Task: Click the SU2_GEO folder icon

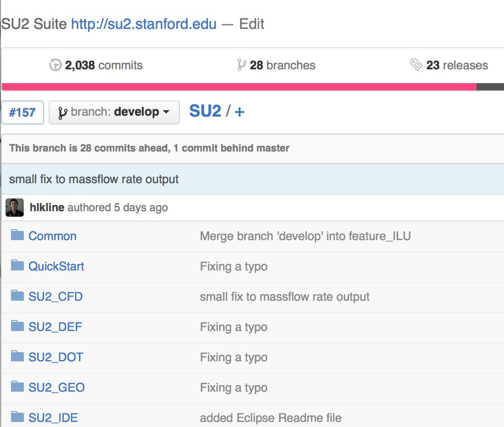Action: (17, 386)
